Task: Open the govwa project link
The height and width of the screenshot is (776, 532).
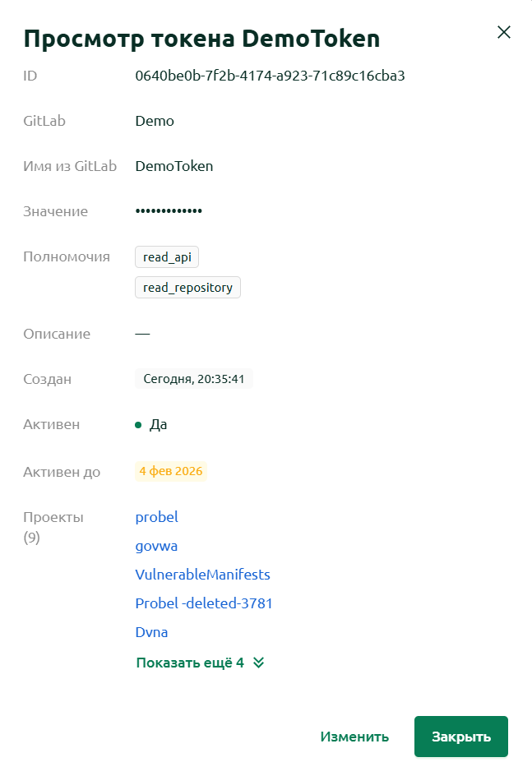Action: point(156,546)
